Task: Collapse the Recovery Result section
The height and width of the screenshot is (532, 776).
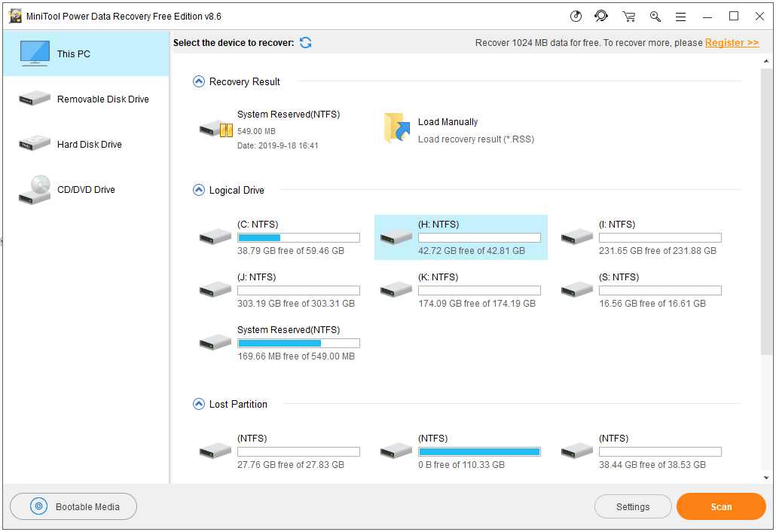Action: tap(199, 81)
